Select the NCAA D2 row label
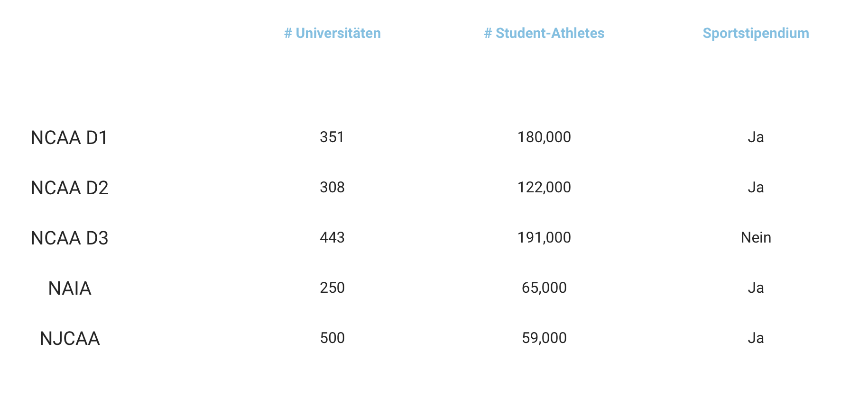 70,188
